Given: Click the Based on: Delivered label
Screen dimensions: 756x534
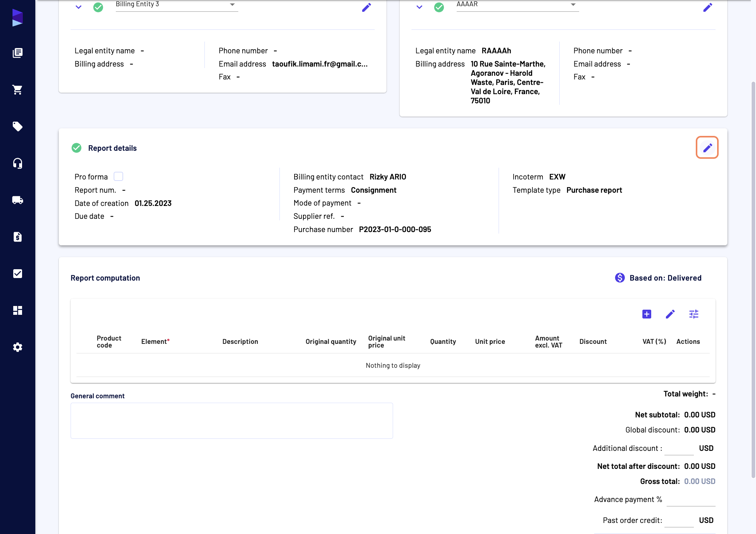Looking at the screenshot, I should click(665, 278).
